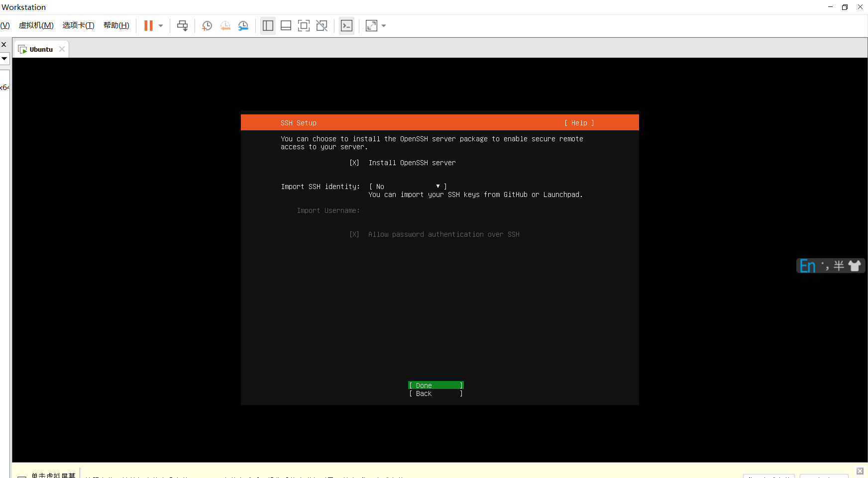Open the 选项卡(T) menu
This screenshot has height=478, width=868.
pos(78,25)
